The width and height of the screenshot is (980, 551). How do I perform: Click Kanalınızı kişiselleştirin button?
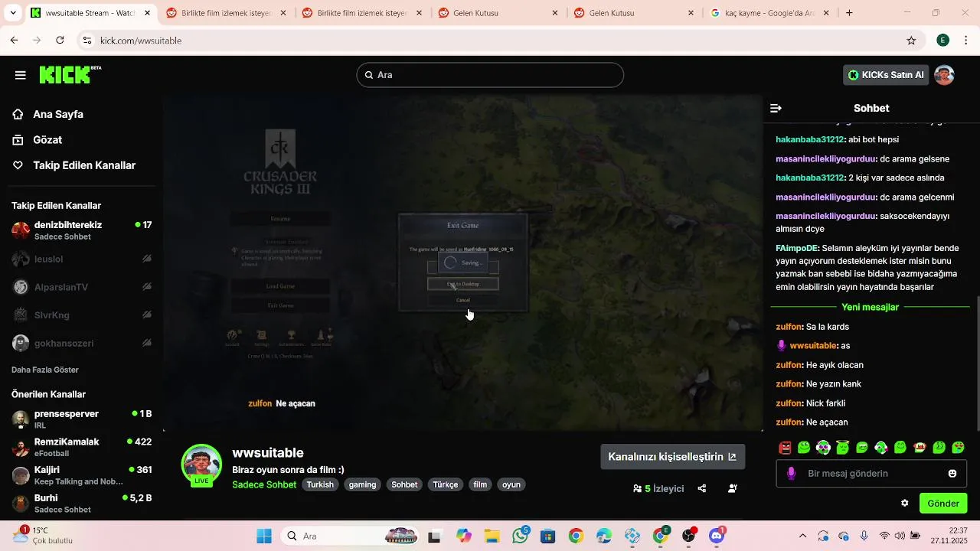click(x=672, y=457)
